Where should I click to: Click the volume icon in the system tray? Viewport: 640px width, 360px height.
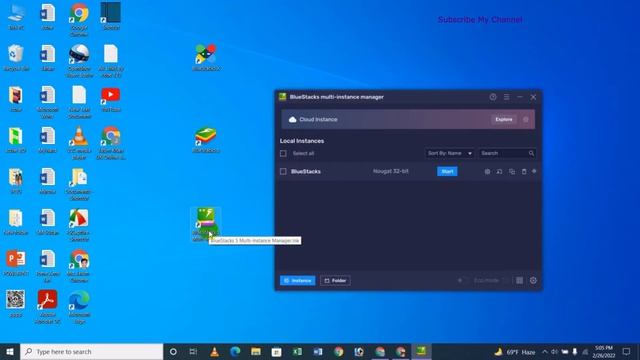(x=555, y=351)
